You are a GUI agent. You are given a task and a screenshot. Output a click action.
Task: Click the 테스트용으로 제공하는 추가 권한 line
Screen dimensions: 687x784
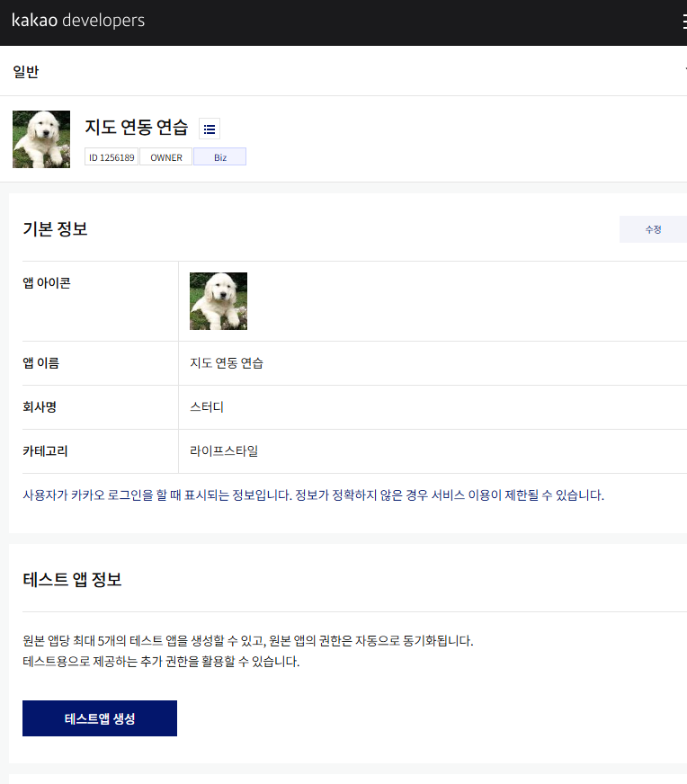pyautogui.click(x=161, y=662)
